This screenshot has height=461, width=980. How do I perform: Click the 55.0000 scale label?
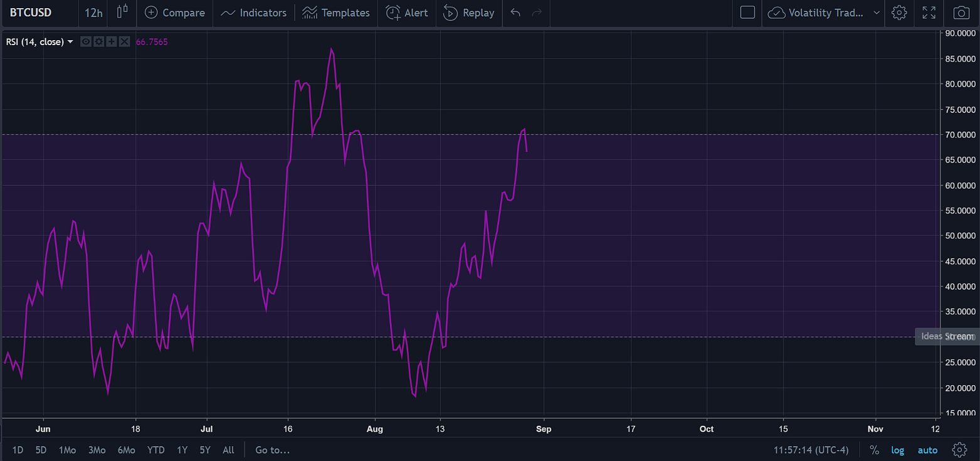click(x=959, y=211)
